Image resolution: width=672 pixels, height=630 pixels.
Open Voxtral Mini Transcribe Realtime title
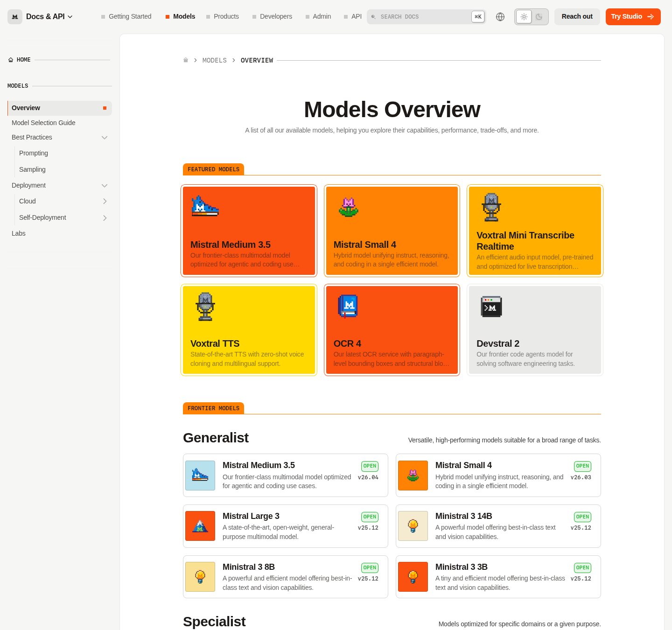pyautogui.click(x=525, y=241)
